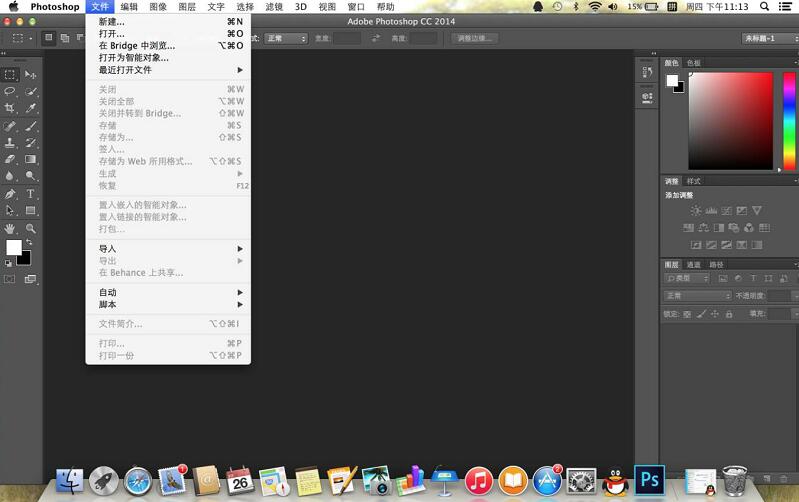Select the Horizontal Type tool
The width and height of the screenshot is (799, 502).
coord(31,194)
